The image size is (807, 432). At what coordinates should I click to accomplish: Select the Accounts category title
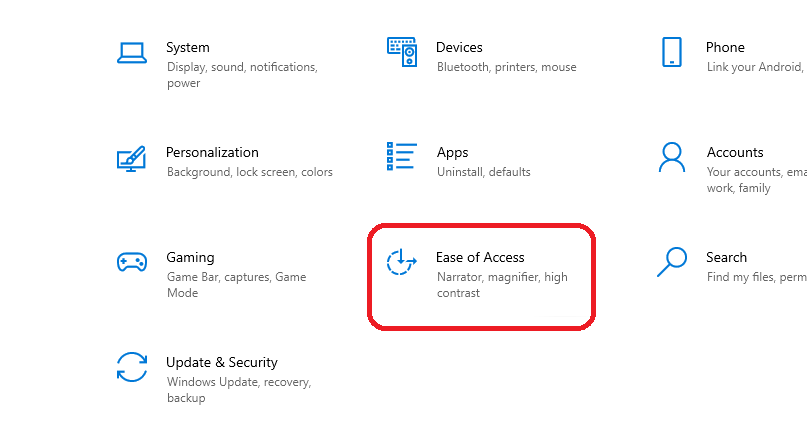(x=735, y=152)
